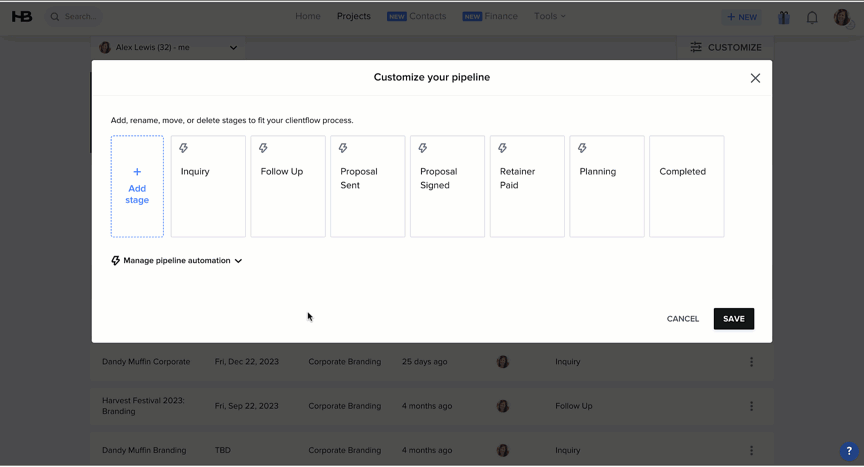Add a new stage to pipeline
This screenshot has height=467, width=864.
tap(137, 186)
